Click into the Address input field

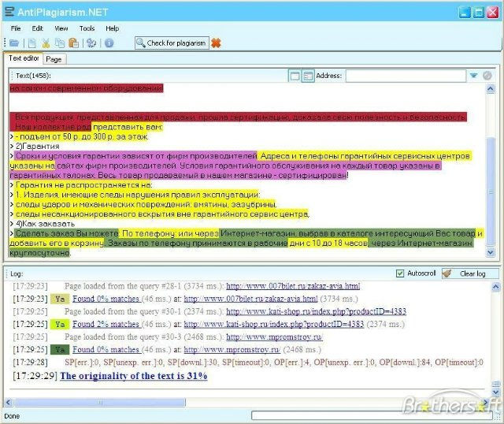[x=406, y=76]
